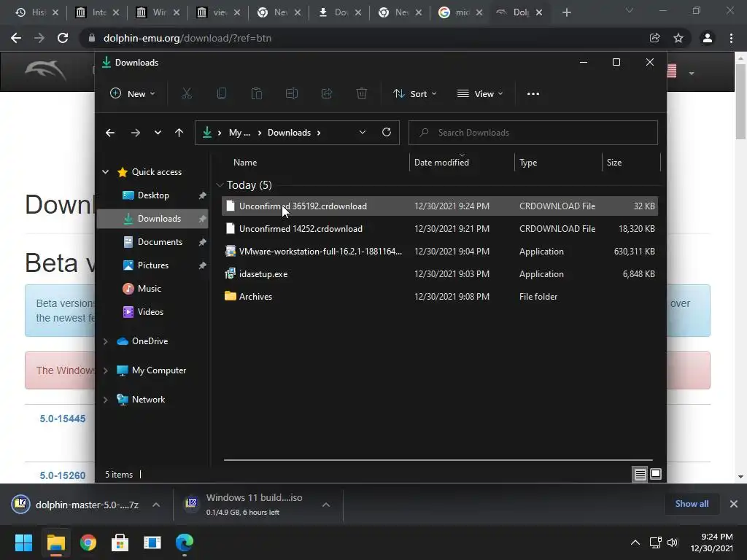Select Pictures in navigation pane

click(153, 265)
